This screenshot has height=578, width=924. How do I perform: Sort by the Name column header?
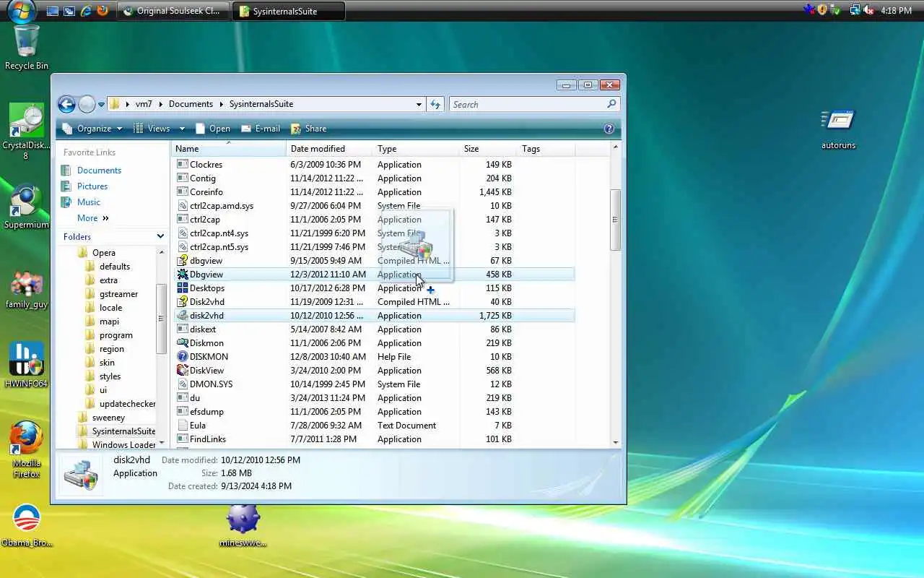click(x=229, y=149)
